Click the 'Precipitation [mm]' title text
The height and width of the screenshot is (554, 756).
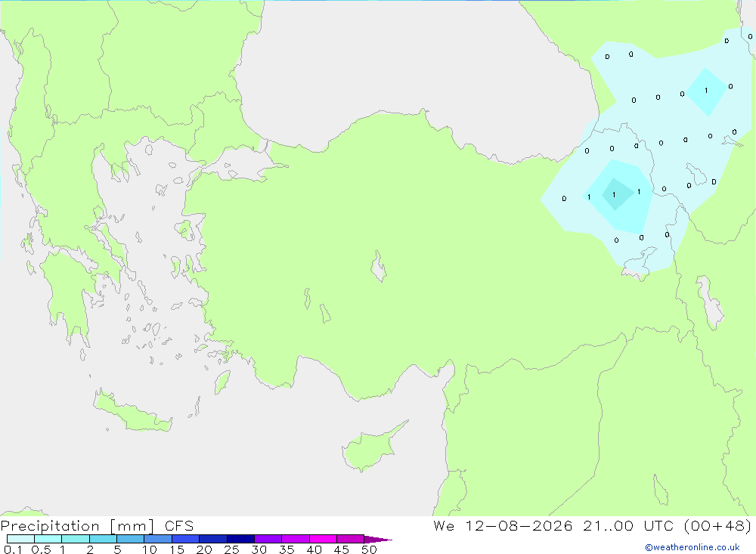(77, 526)
